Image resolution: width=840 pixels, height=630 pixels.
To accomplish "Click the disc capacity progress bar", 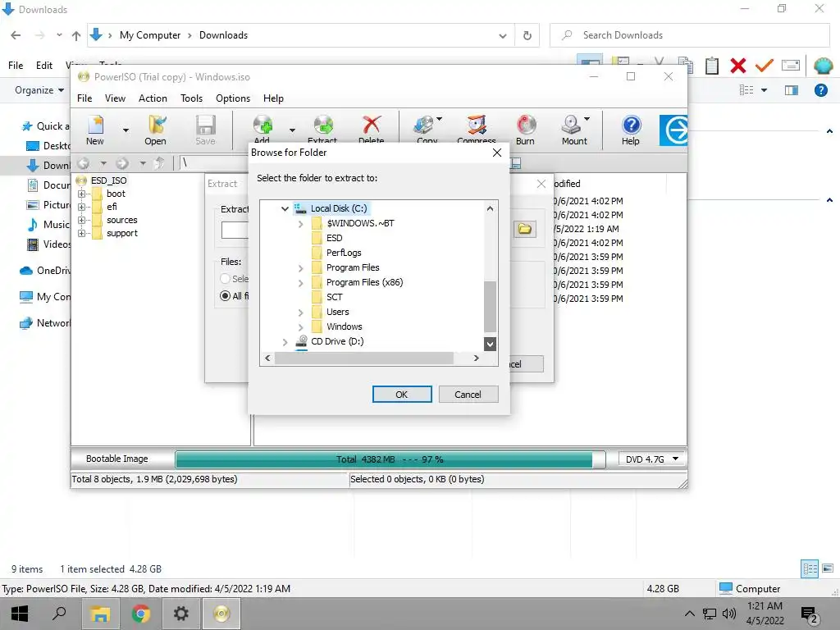I will pos(390,459).
